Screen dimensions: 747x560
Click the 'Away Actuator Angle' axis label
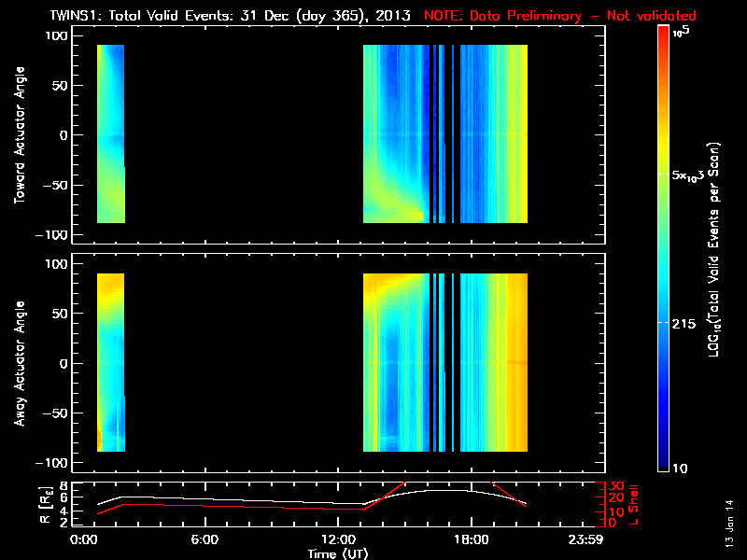[20, 363]
